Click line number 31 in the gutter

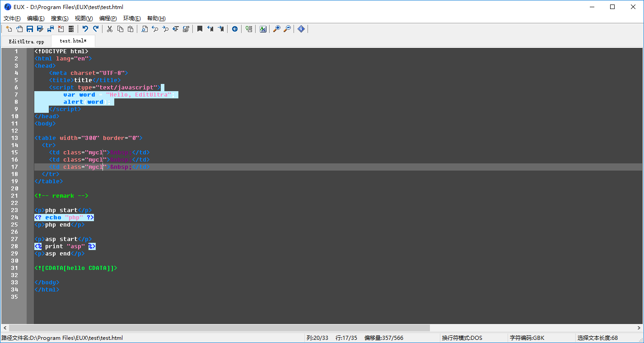pos(15,268)
